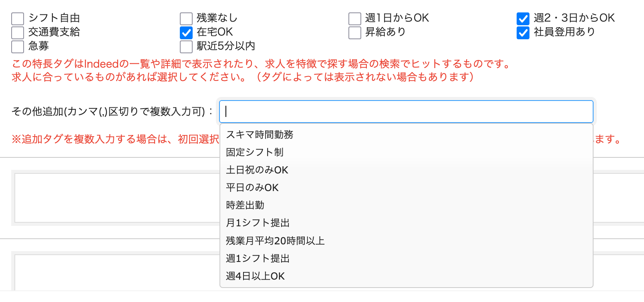
Task: Choose 時差出勤 from the autocomplete list
Action: 245,205
